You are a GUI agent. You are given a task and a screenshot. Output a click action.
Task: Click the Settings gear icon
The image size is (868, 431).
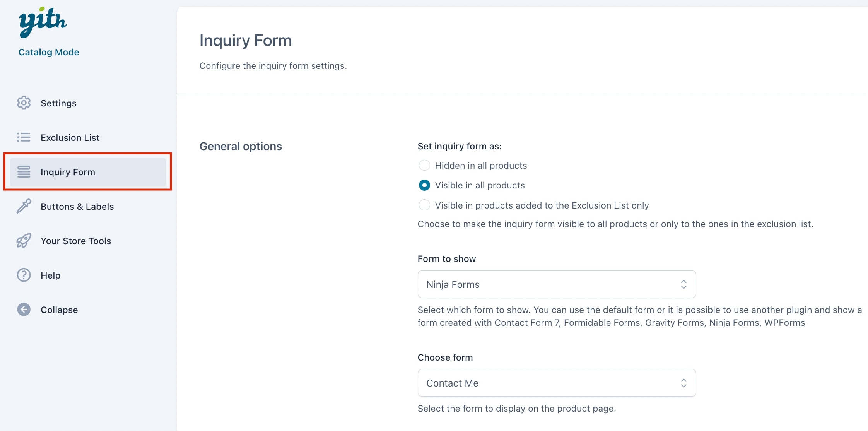click(x=24, y=103)
